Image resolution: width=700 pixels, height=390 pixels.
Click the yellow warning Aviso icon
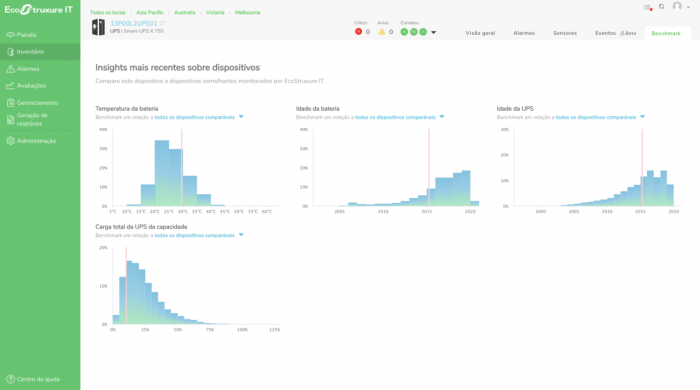[x=382, y=32]
